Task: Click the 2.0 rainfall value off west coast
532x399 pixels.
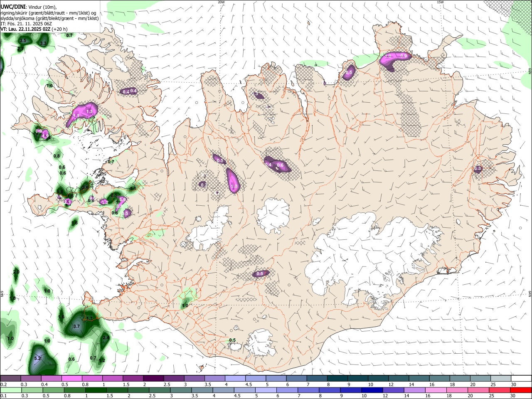Action: point(16,272)
